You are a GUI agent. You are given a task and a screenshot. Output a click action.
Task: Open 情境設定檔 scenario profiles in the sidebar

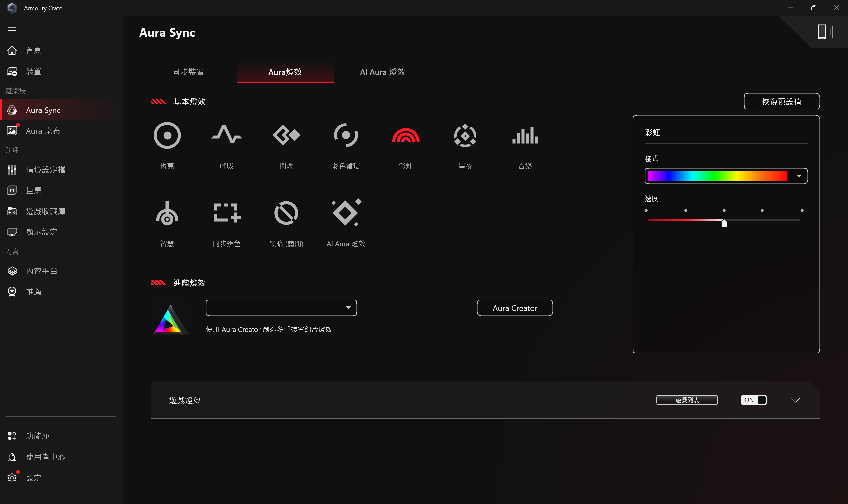pyautogui.click(x=61, y=170)
